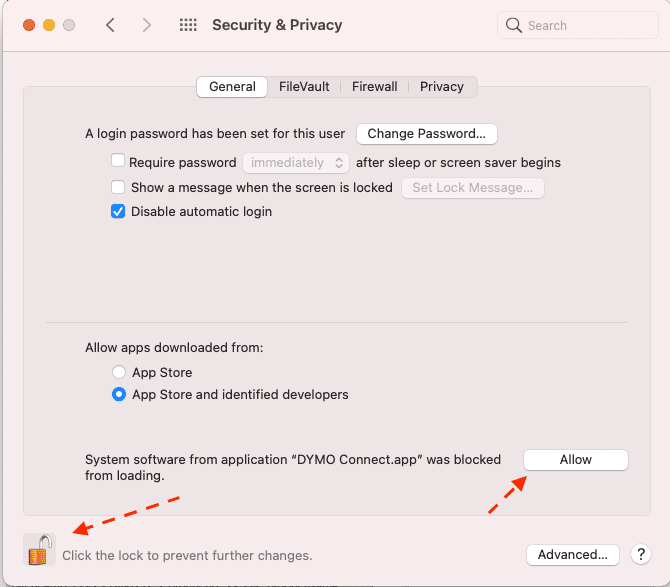Screen dimensions: 670x587
Task: Click Allow for DYMO Connect.app
Action: (576, 460)
